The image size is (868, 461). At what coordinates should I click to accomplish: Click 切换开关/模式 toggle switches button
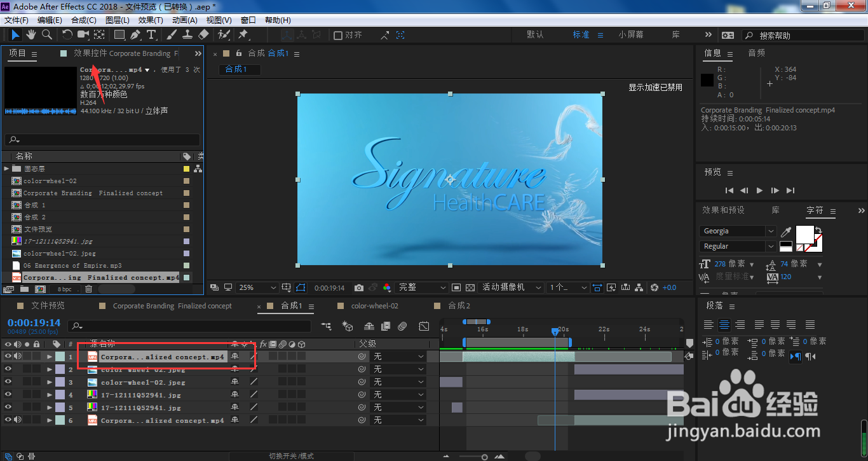click(291, 456)
